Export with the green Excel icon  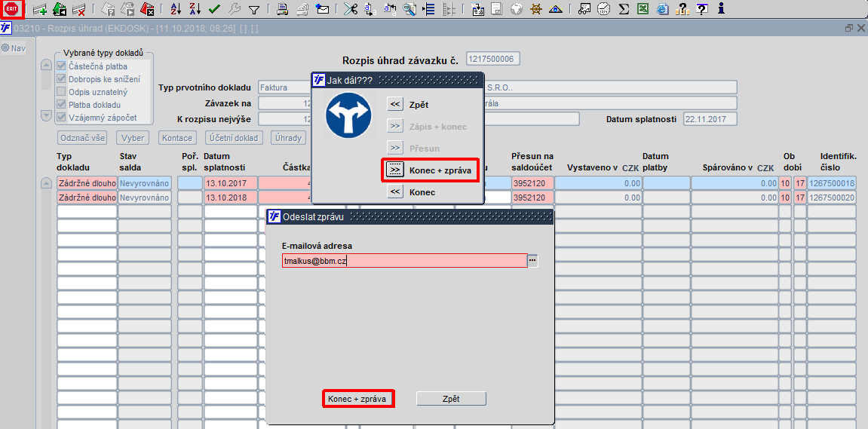(643, 9)
